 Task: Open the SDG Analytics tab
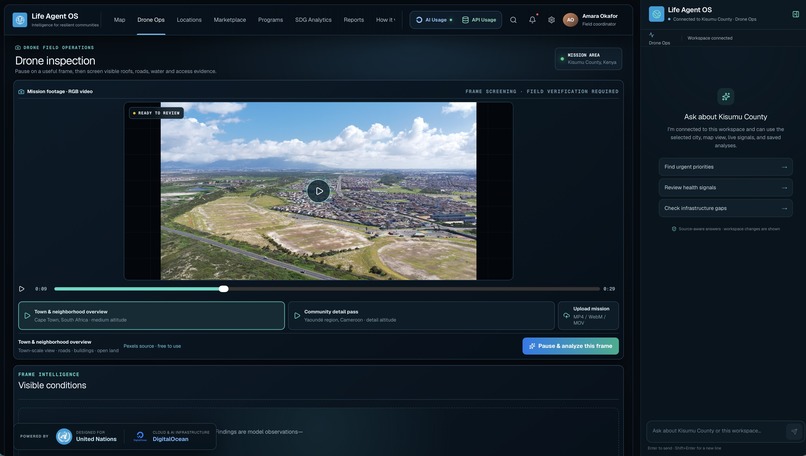pyautogui.click(x=313, y=20)
